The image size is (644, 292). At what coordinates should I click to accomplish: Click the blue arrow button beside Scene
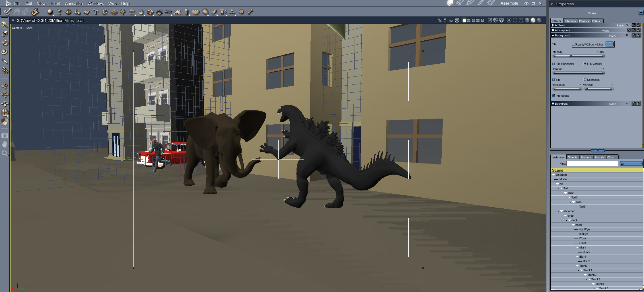[641, 13]
